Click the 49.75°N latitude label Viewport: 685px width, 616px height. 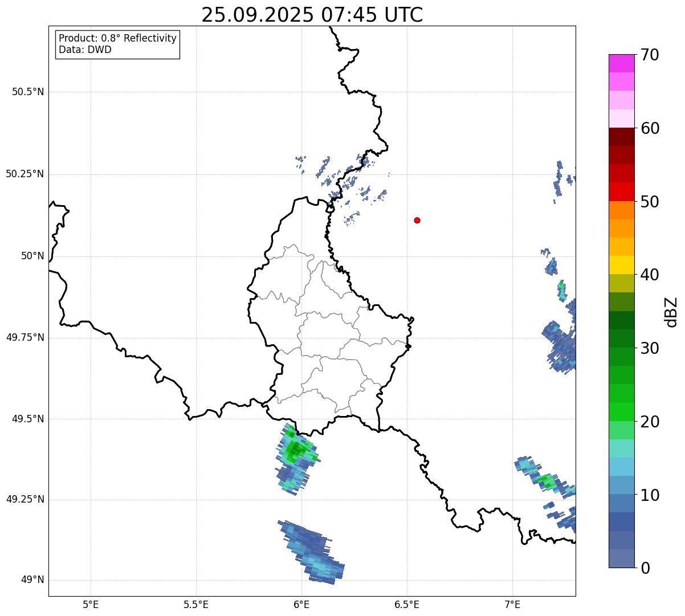25,337
